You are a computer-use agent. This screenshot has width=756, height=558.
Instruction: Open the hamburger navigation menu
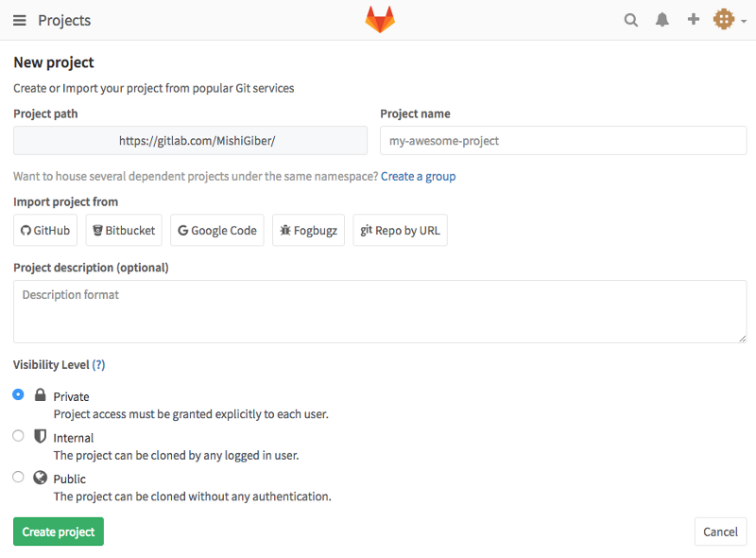[x=19, y=20]
